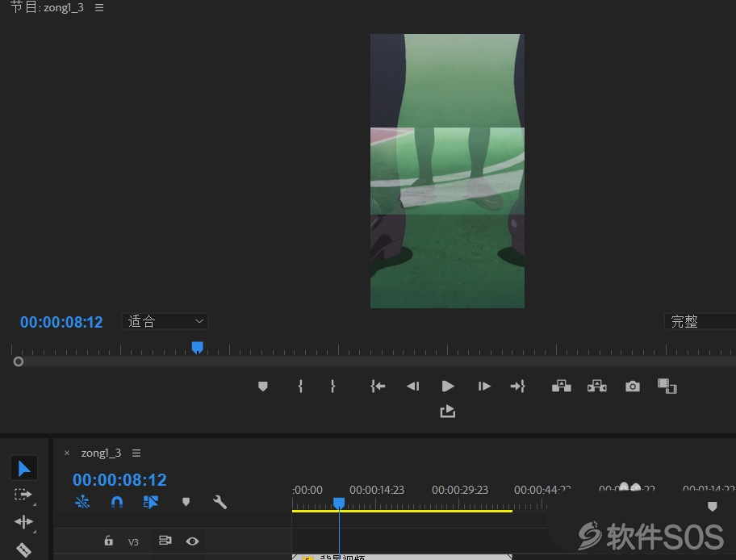
Task: Open the zoom level dropdown 适合
Action: pos(165,321)
